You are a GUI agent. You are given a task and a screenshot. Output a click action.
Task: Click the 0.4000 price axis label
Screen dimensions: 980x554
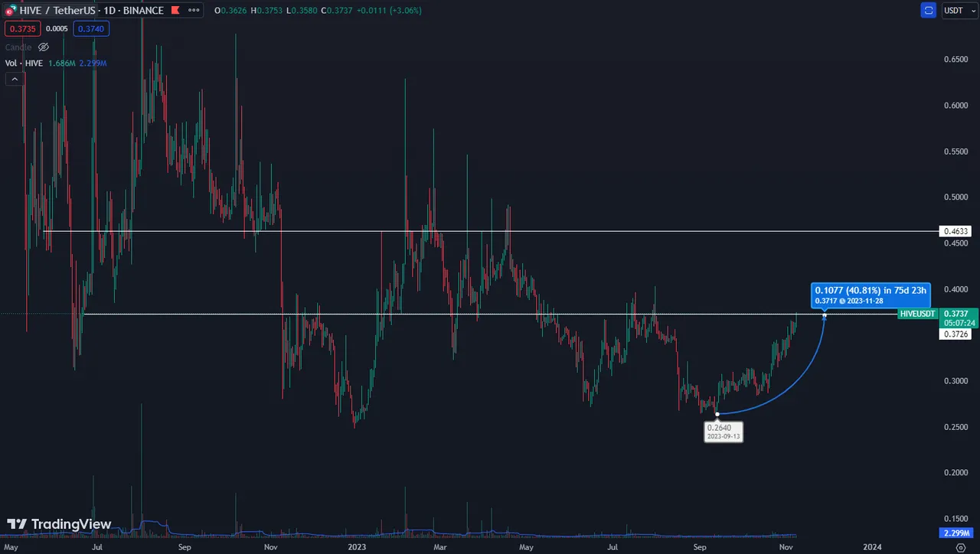[x=955, y=289]
